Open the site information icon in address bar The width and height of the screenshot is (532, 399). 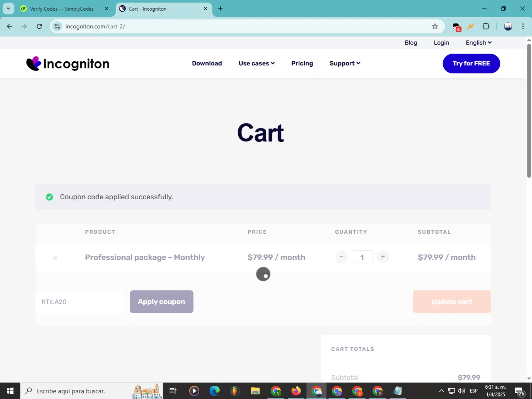tap(57, 27)
